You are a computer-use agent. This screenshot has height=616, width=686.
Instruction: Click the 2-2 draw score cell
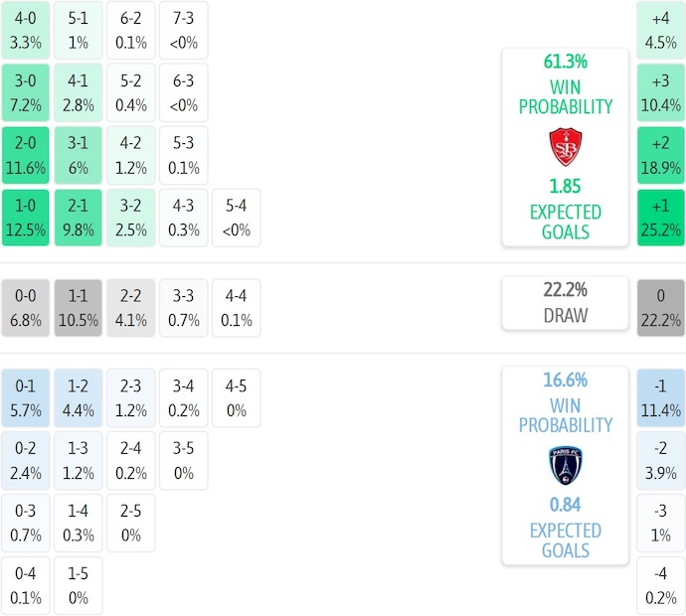coord(130,308)
